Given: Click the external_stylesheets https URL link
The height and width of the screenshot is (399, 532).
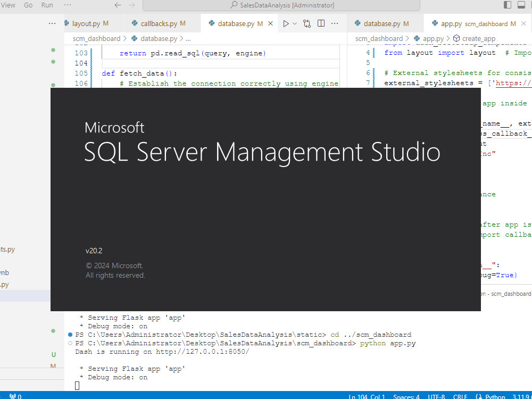Looking at the screenshot, I should (513, 83).
